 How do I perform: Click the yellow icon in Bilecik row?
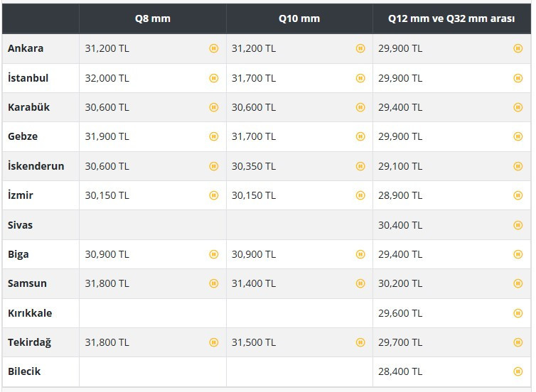click(x=518, y=371)
